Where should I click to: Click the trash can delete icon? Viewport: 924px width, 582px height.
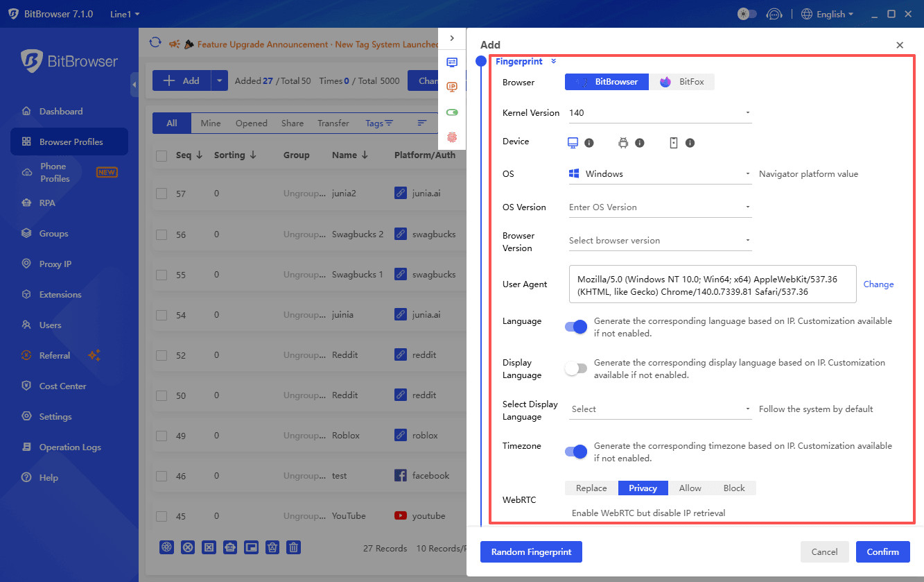coord(294,547)
